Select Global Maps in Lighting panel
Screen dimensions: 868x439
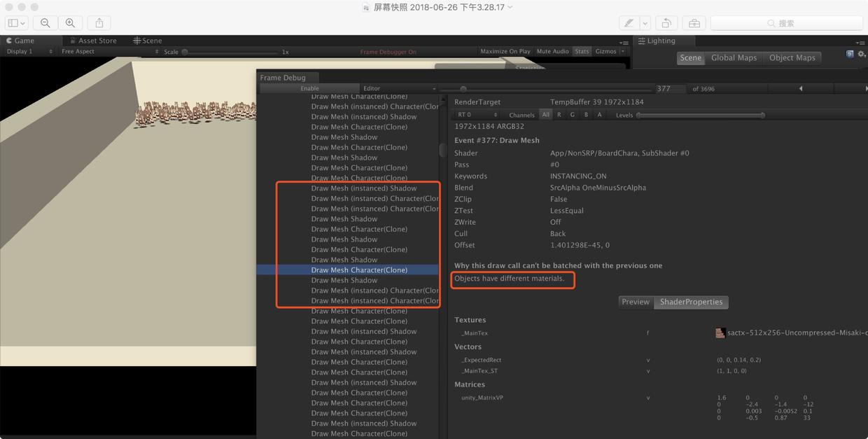[734, 58]
